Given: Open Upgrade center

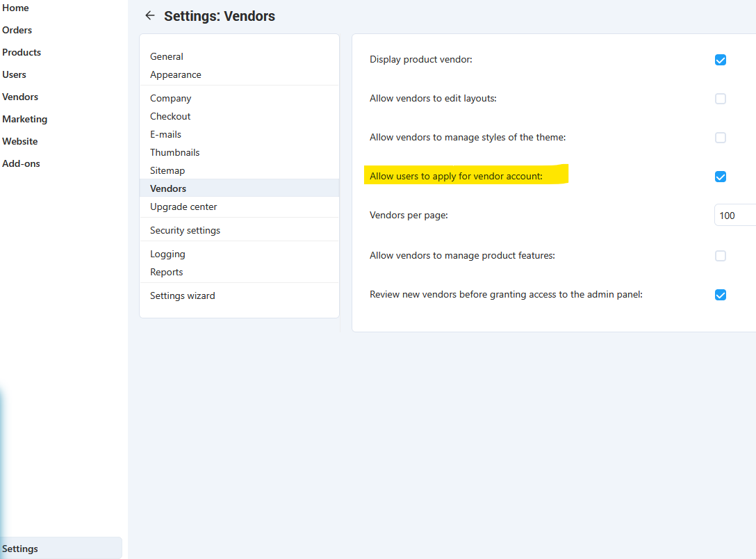Looking at the screenshot, I should (183, 206).
